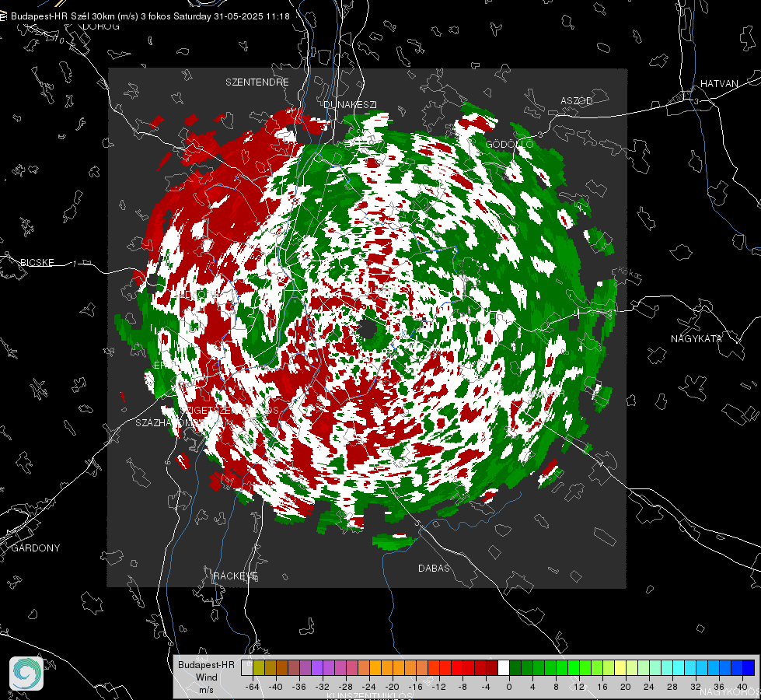Click the NAGYKATA city label
The image size is (761, 700).
point(696,338)
